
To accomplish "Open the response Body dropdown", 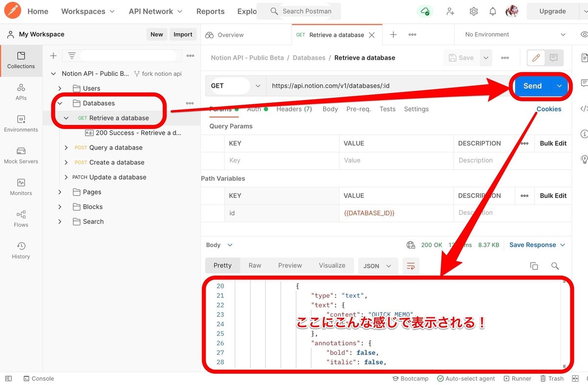I will coord(220,245).
